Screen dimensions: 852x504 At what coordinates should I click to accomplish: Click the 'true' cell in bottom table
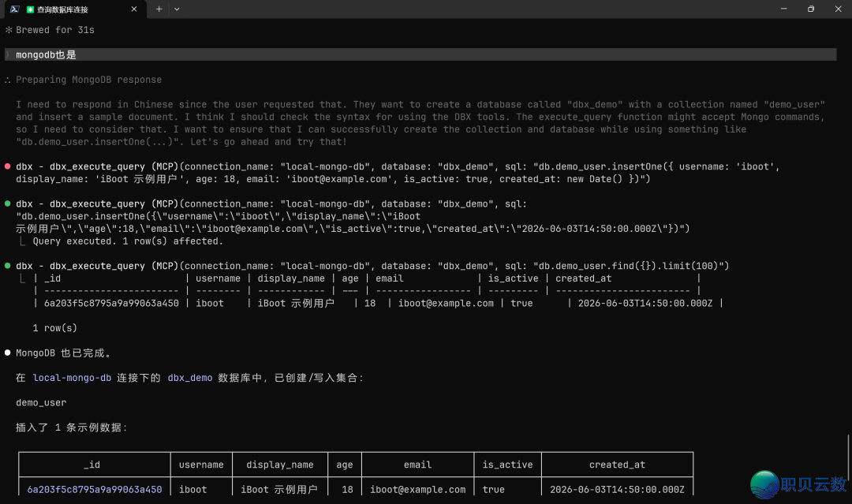pos(493,489)
